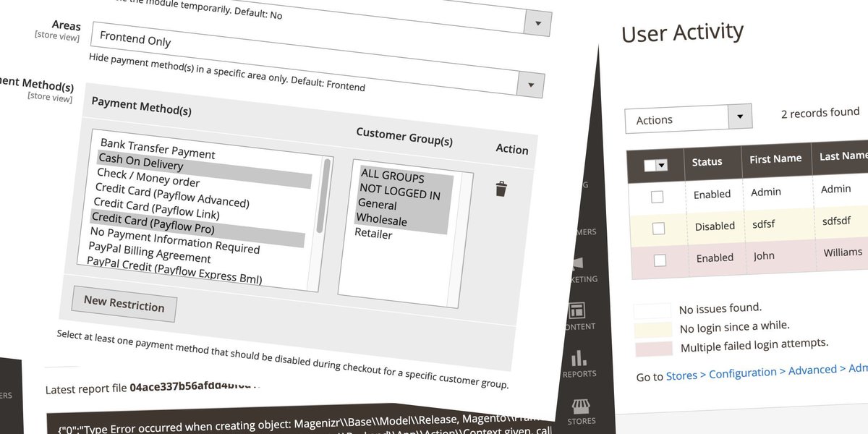Select Bank Transfer Payment in the list
The width and height of the screenshot is (868, 434).
tap(158, 149)
